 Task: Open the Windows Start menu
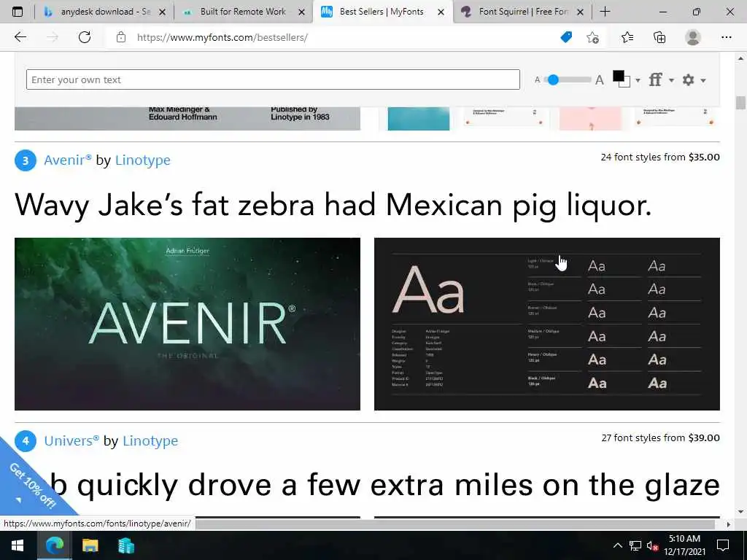[x=18, y=545]
